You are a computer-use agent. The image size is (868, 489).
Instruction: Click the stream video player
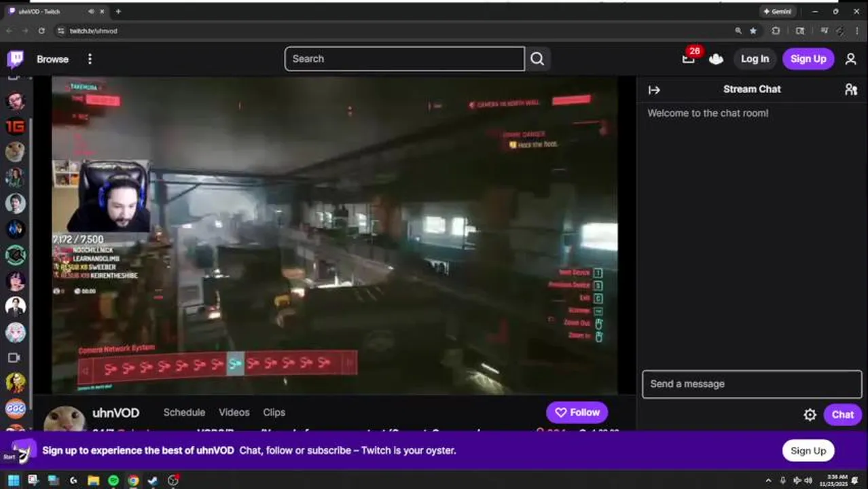(335, 235)
